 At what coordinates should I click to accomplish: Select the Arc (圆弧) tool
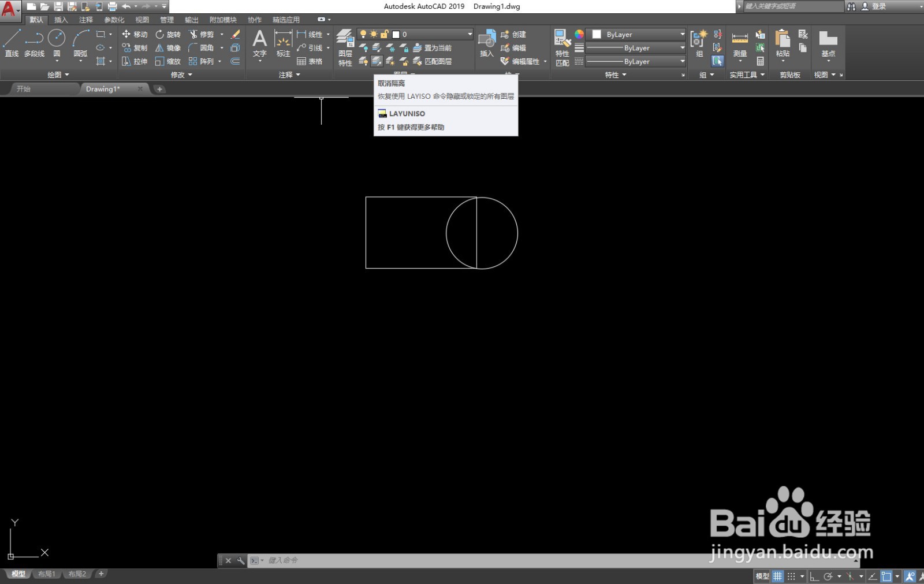click(x=80, y=43)
